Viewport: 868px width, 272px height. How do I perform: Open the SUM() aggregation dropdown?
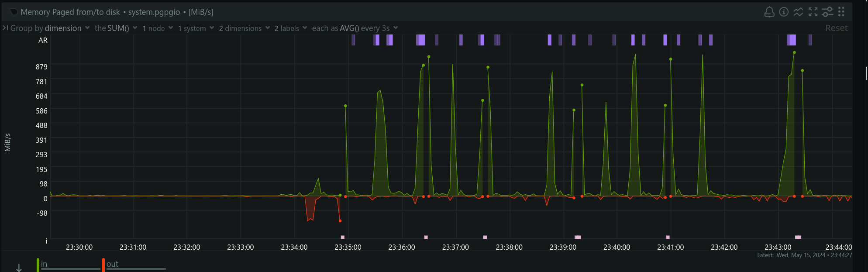116,28
